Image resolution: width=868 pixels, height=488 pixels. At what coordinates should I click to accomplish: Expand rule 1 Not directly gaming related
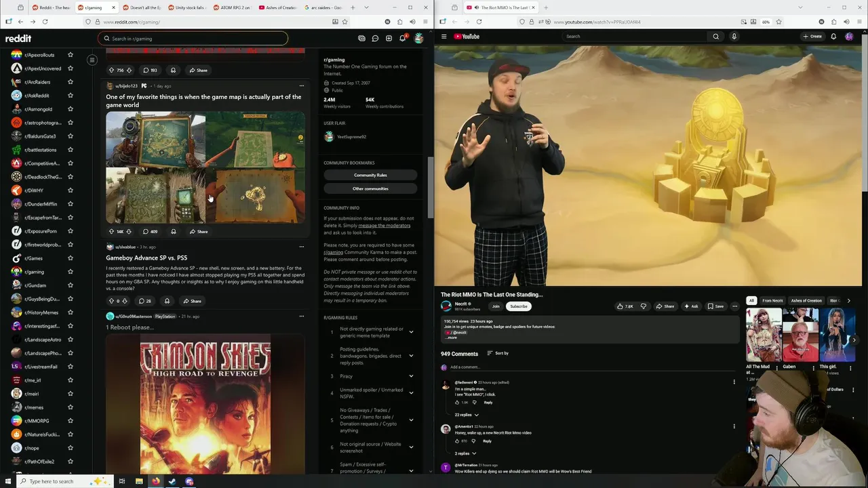(411, 332)
